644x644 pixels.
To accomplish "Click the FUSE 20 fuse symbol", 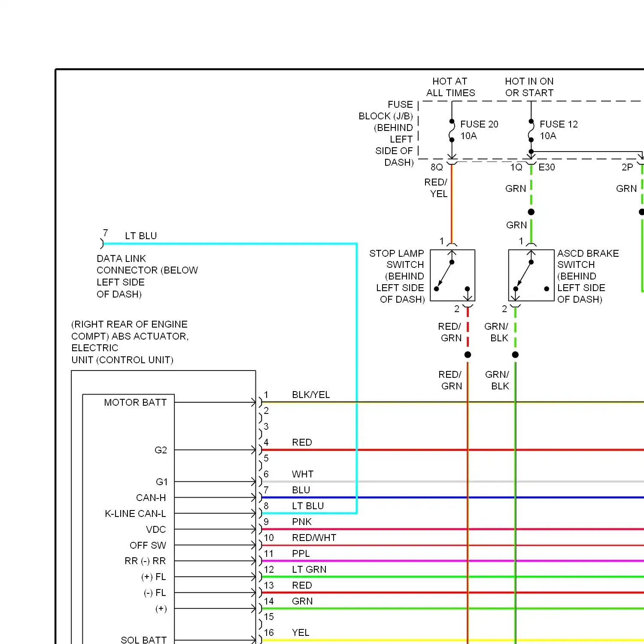I will point(452,131).
